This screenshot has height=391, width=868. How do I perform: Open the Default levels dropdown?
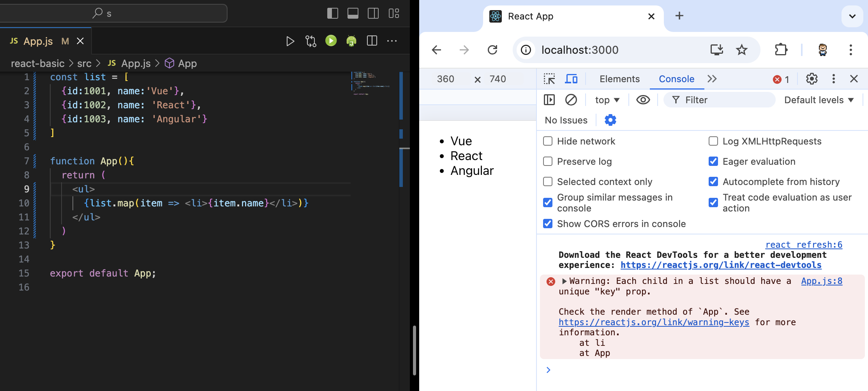coord(819,100)
